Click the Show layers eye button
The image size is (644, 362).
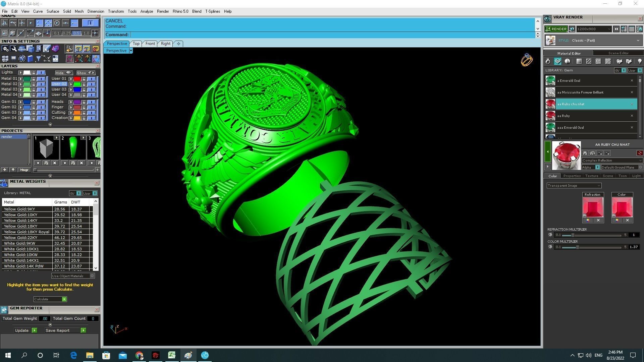(x=86, y=73)
